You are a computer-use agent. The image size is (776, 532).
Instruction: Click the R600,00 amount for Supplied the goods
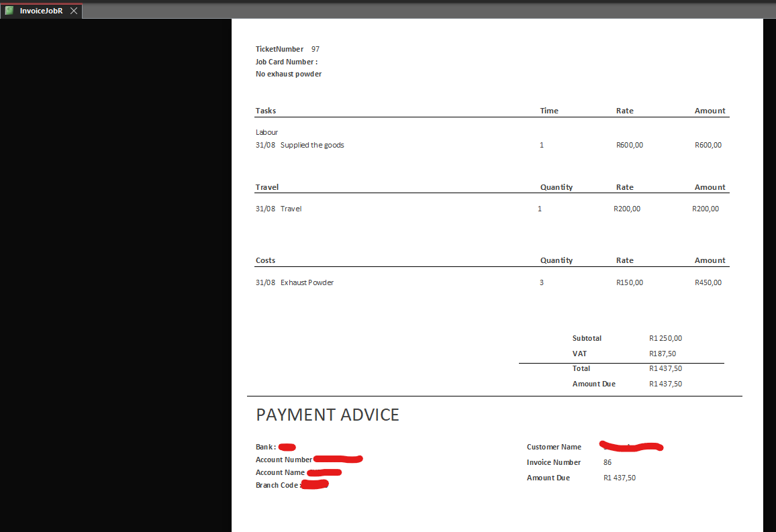tap(708, 145)
